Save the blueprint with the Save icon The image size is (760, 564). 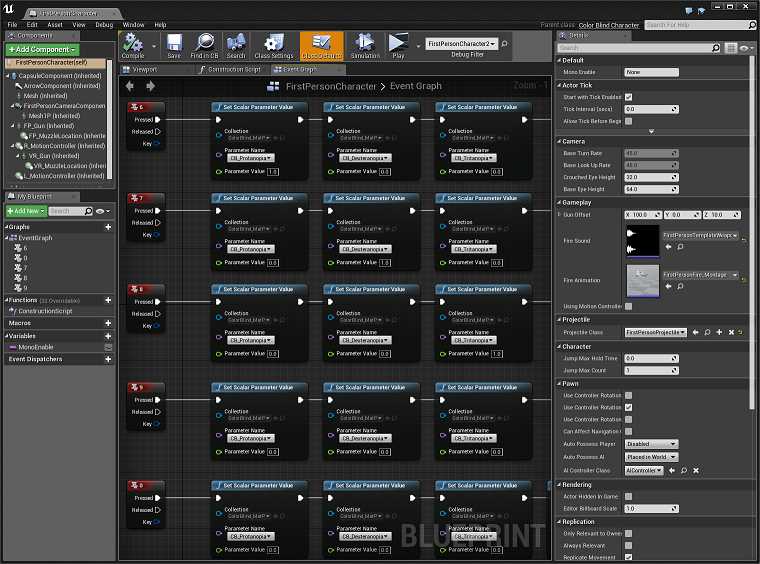coord(174,46)
